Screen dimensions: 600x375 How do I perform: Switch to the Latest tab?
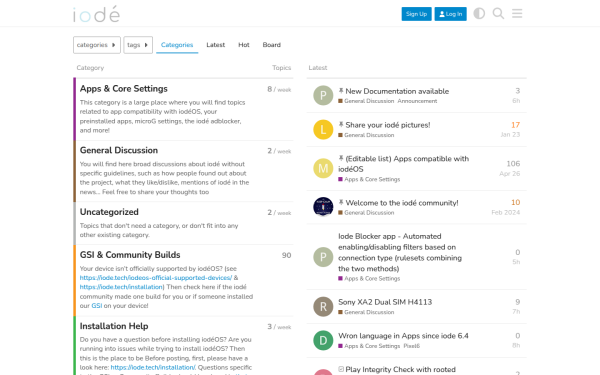click(x=215, y=45)
